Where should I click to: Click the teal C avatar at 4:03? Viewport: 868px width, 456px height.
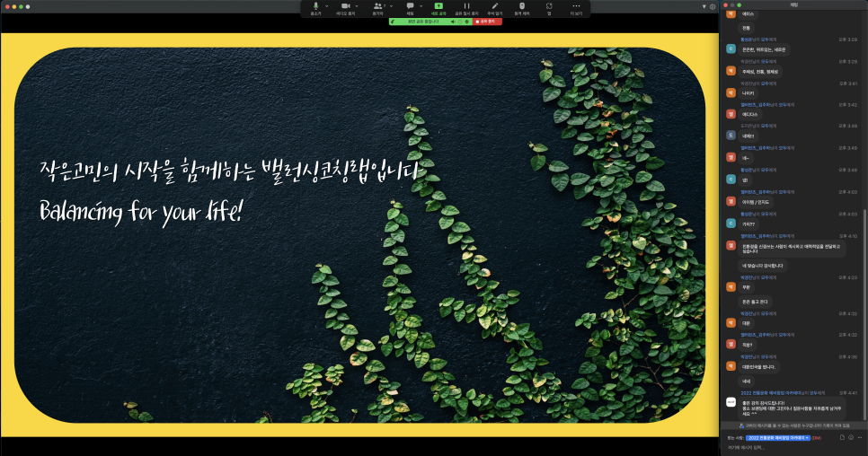pos(731,224)
